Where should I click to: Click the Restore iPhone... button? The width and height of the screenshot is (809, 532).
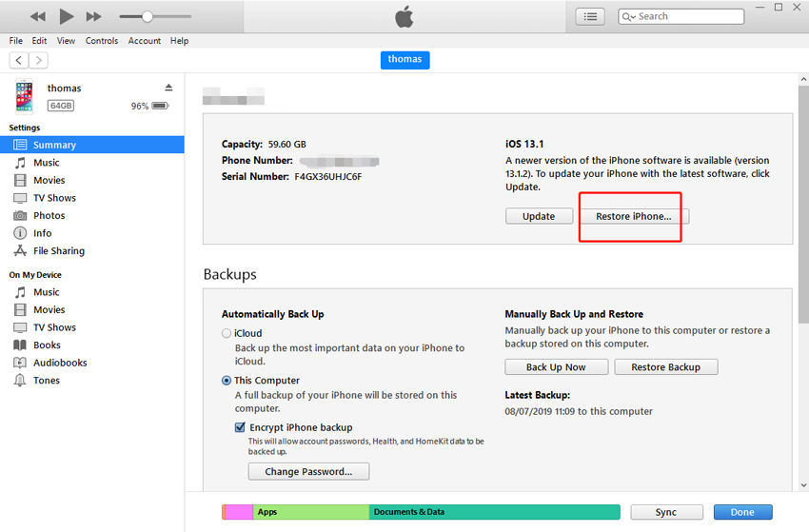pos(634,216)
